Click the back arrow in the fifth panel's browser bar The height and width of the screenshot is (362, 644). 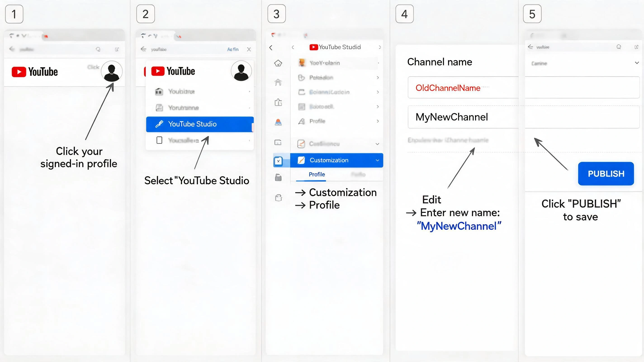(x=530, y=47)
